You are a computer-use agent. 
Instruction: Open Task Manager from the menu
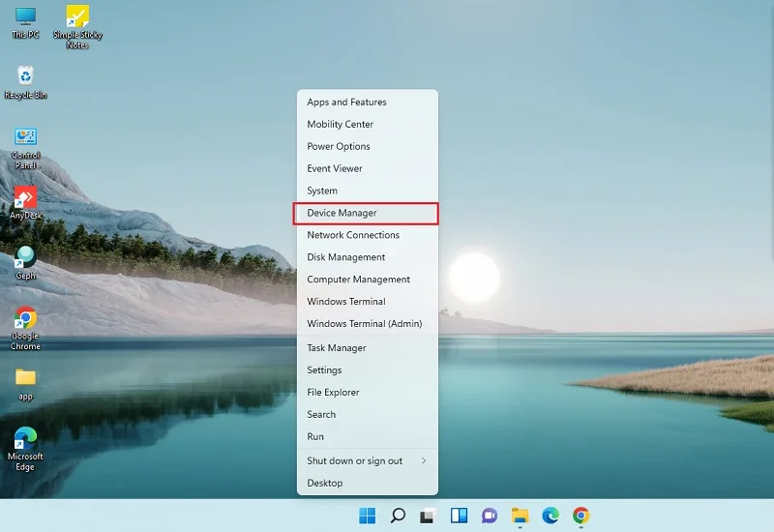[x=368, y=348]
